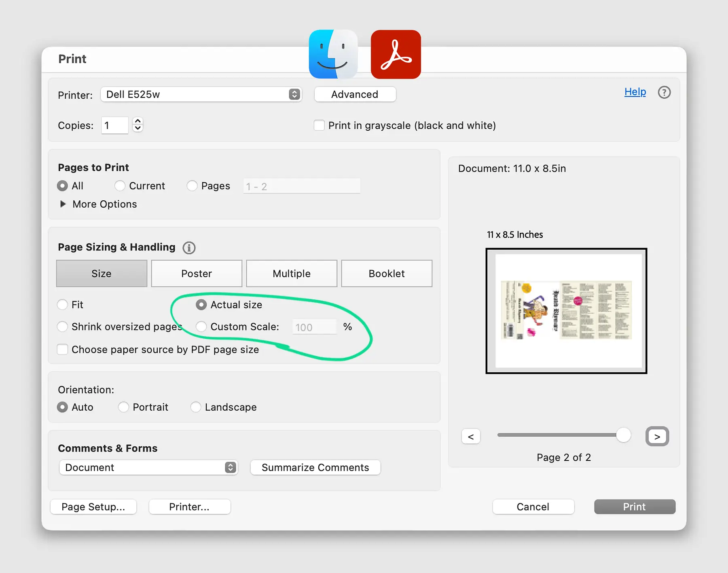
Task: Open the Comments & Forms Document dropdown
Action: coord(148,467)
